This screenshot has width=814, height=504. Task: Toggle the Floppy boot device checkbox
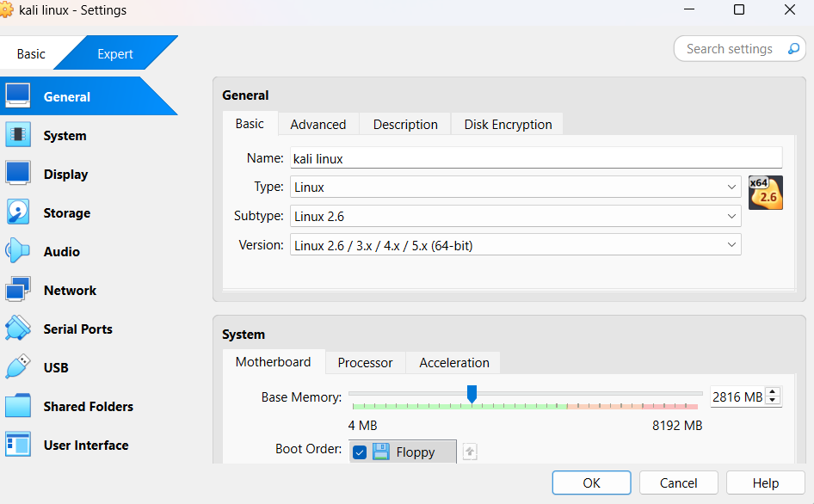[x=359, y=452]
